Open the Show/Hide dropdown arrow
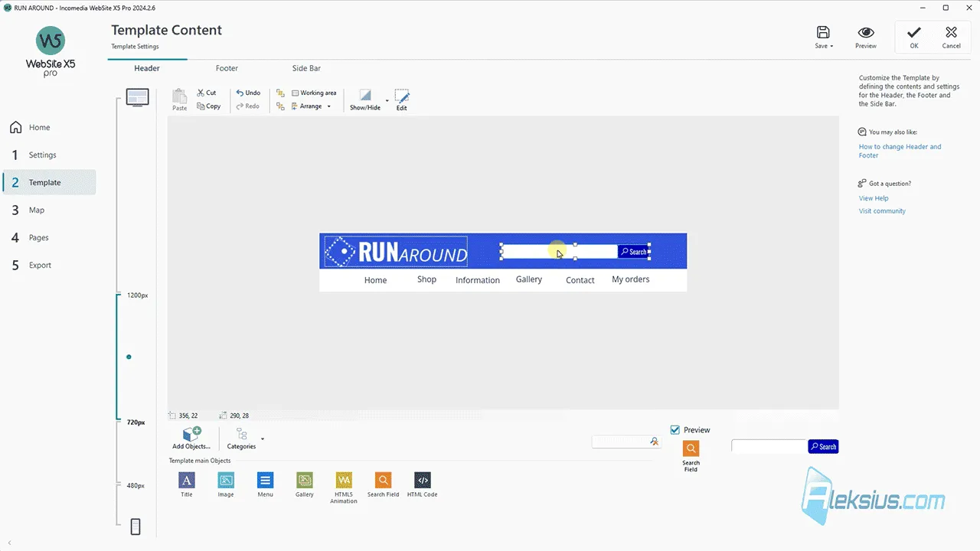Viewport: 980px width, 551px height. tap(387, 100)
